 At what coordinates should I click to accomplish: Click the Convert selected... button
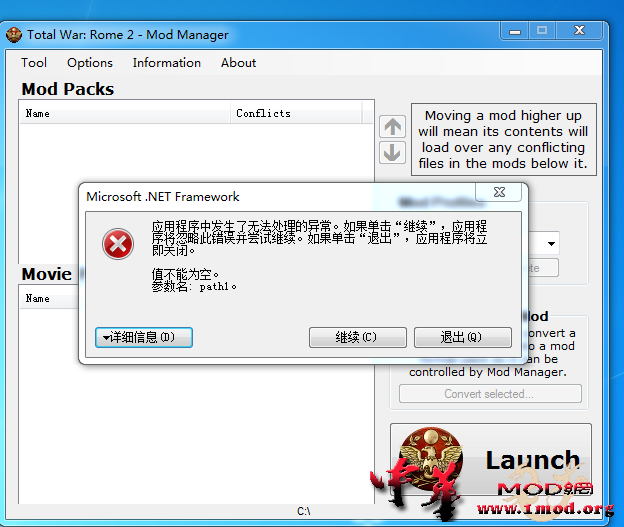click(489, 394)
